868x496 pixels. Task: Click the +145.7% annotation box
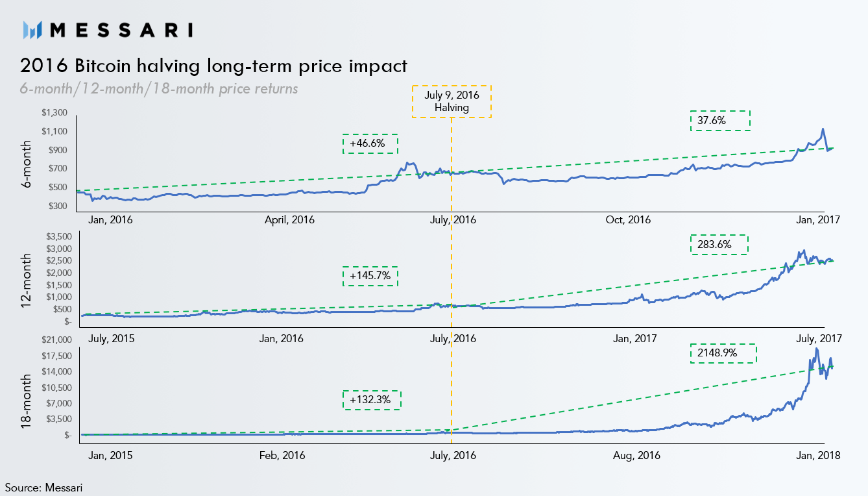pyautogui.click(x=370, y=276)
